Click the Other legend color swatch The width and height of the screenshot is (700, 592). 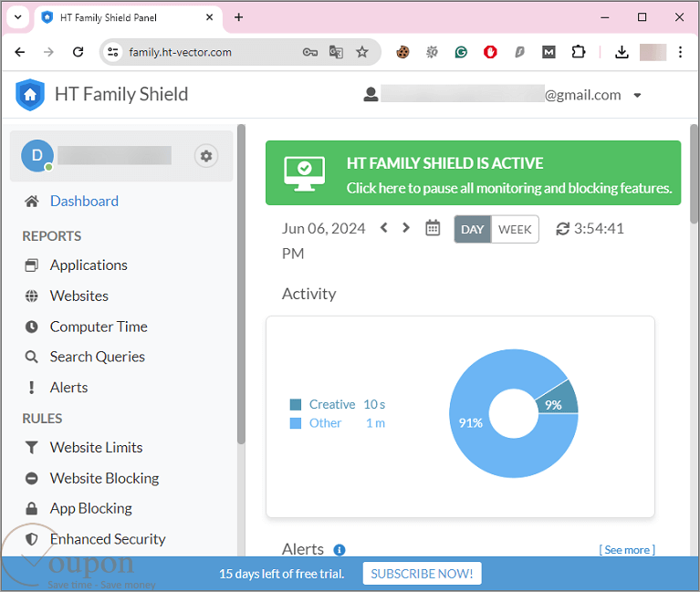pos(296,423)
